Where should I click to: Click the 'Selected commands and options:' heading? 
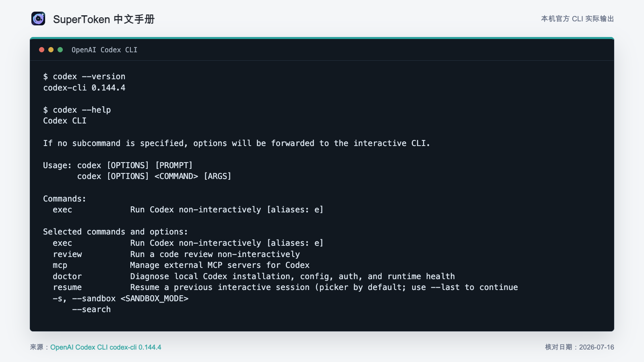116,232
